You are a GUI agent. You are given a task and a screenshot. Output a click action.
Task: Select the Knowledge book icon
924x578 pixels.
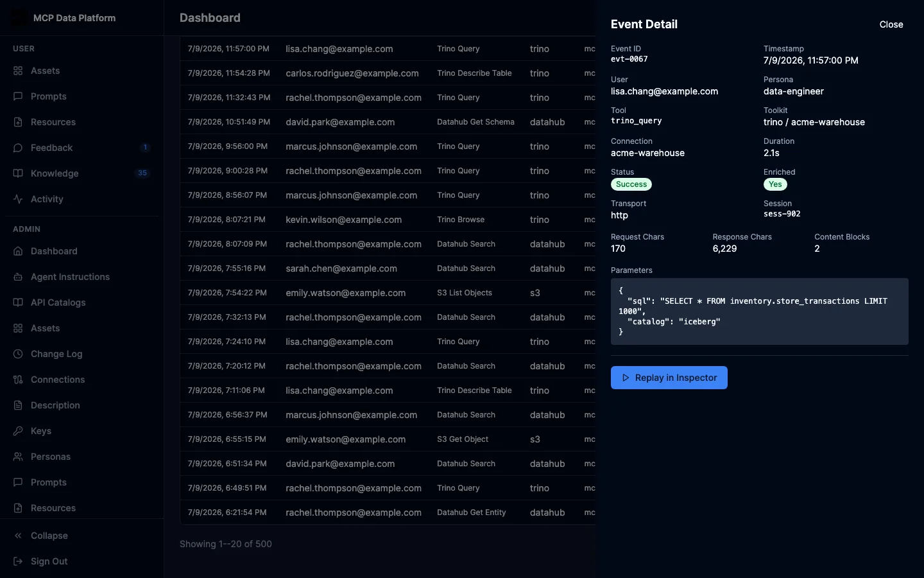coord(18,173)
